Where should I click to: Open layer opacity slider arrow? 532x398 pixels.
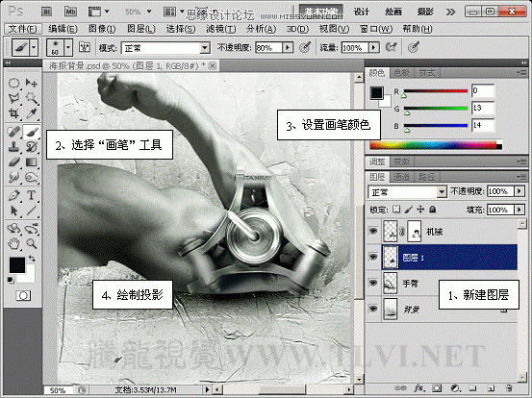click(519, 191)
